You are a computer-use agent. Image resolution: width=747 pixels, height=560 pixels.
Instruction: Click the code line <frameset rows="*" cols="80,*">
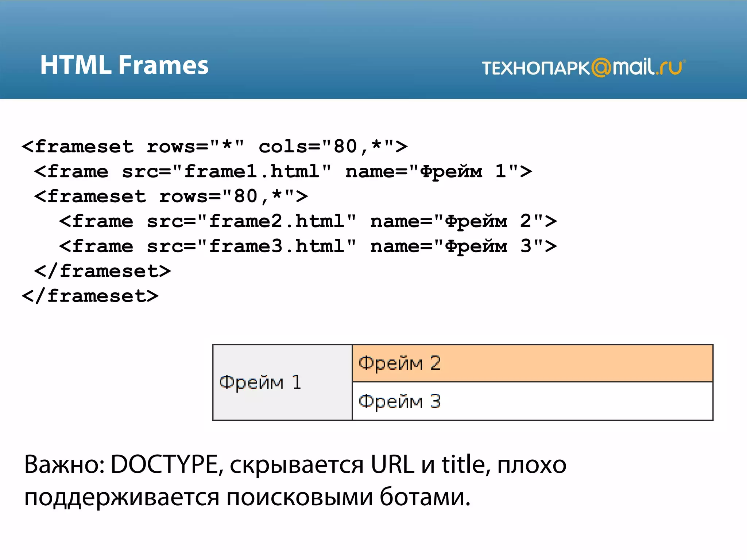coord(214,147)
